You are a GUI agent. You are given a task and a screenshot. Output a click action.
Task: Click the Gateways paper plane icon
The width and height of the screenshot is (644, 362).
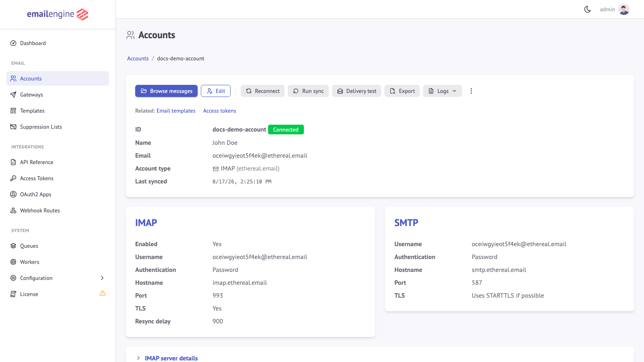point(13,95)
